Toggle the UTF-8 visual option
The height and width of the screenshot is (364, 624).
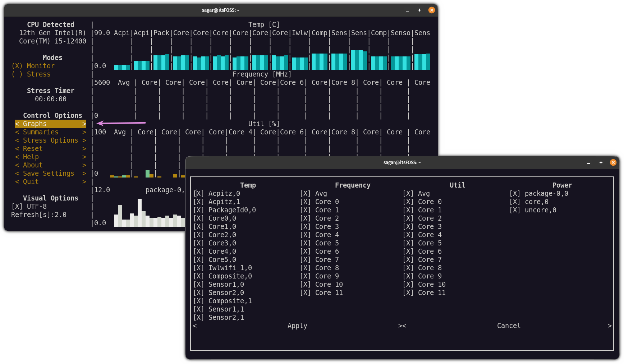[17, 206]
